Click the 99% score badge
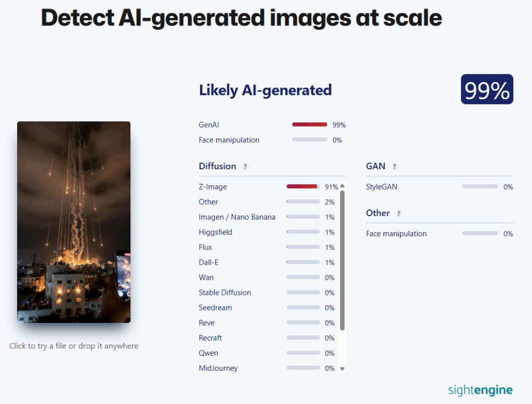This screenshot has width=532, height=404. [487, 89]
